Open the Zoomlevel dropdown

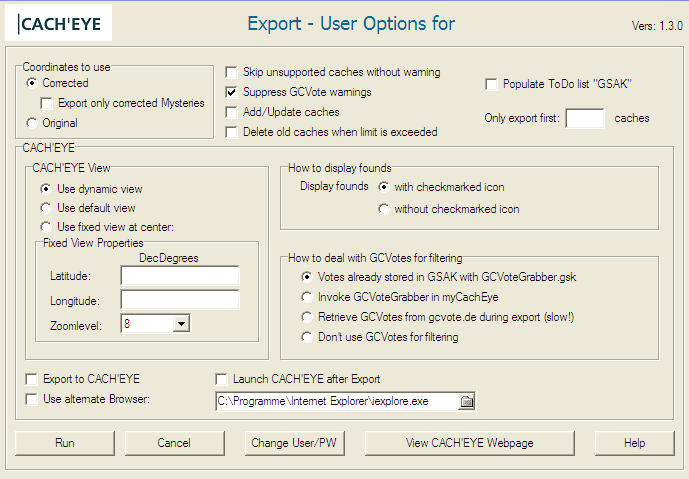pos(181,324)
